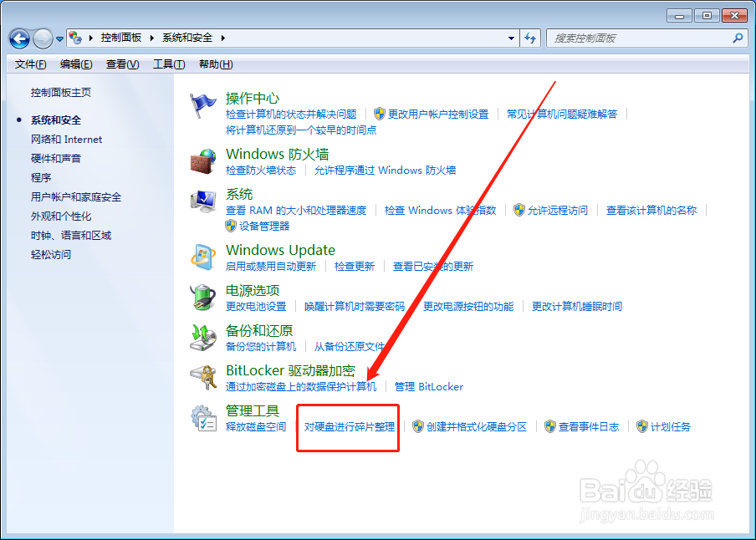
Task: Open 备份您的计算机 link
Action: coord(261,347)
